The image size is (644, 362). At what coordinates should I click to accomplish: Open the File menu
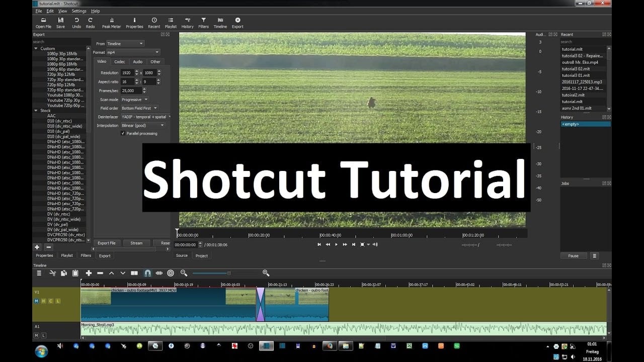pyautogui.click(x=39, y=11)
